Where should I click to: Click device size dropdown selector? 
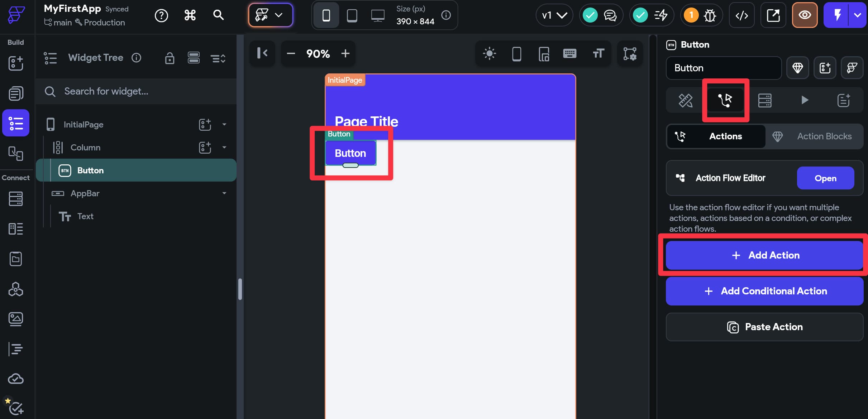click(416, 15)
